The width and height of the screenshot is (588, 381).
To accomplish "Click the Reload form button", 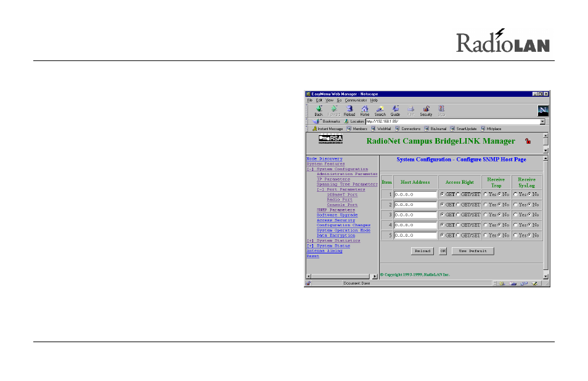I will tap(422, 252).
